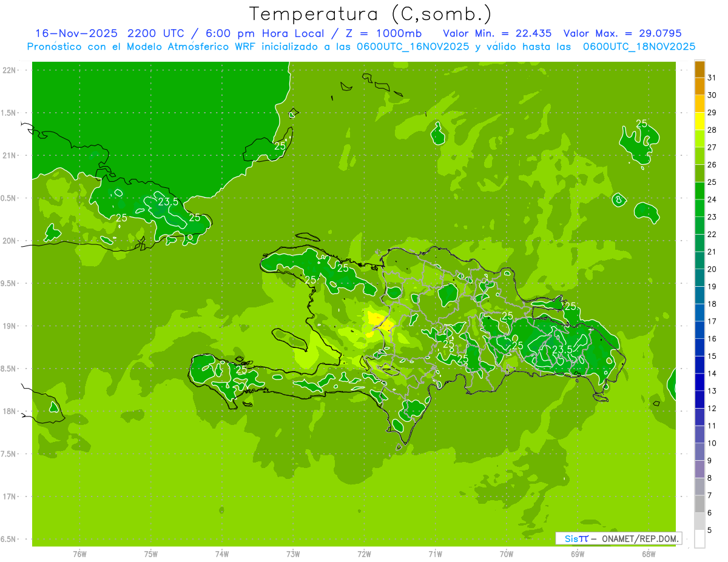Click the "ONAMET/REP.DOM." credit label
This screenshot has height=562, width=728.
(x=640, y=538)
